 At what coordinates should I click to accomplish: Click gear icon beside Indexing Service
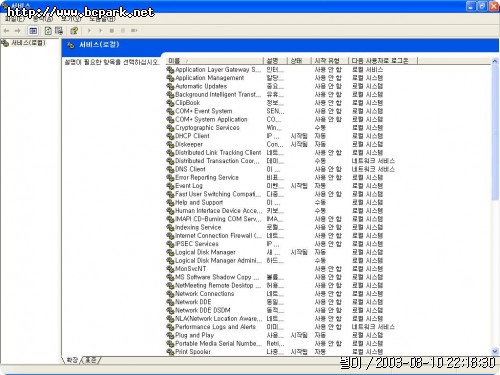170,227
